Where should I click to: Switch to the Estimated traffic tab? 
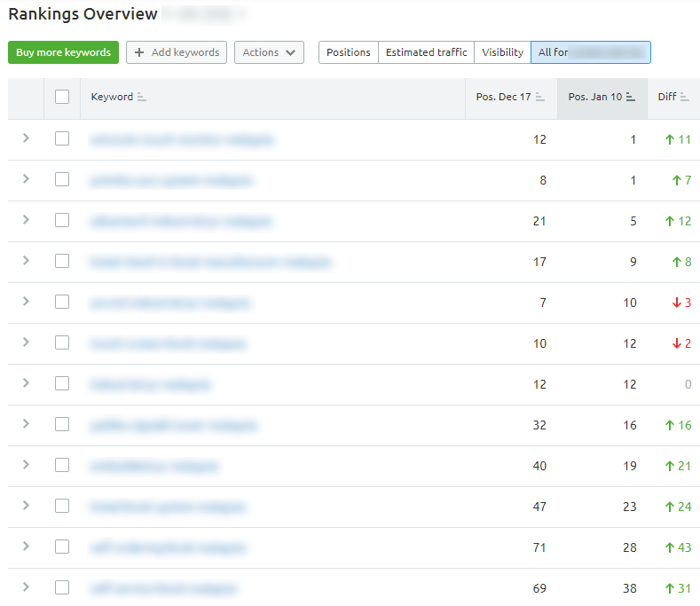tap(427, 52)
